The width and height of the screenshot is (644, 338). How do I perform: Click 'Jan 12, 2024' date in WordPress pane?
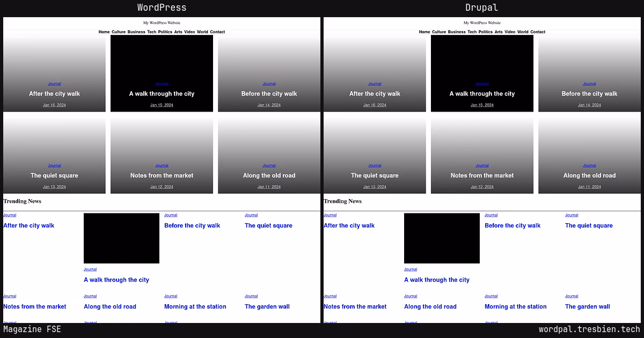(x=162, y=187)
